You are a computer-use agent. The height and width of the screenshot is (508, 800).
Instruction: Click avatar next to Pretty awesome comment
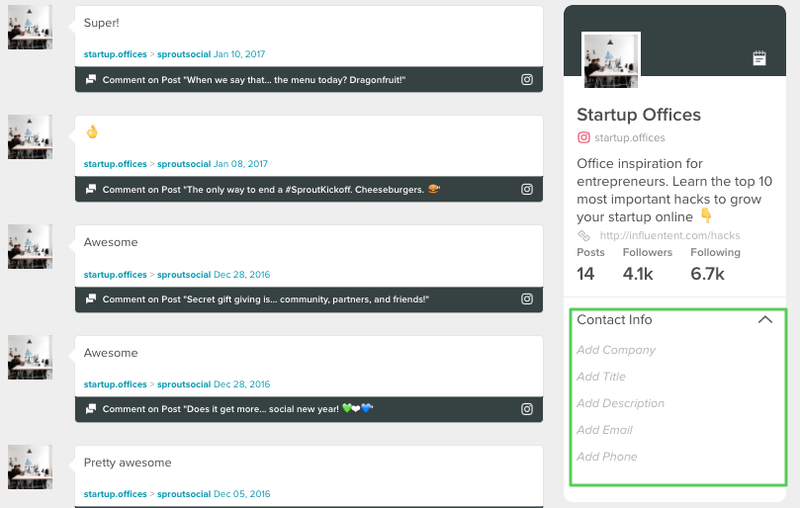tap(30, 467)
